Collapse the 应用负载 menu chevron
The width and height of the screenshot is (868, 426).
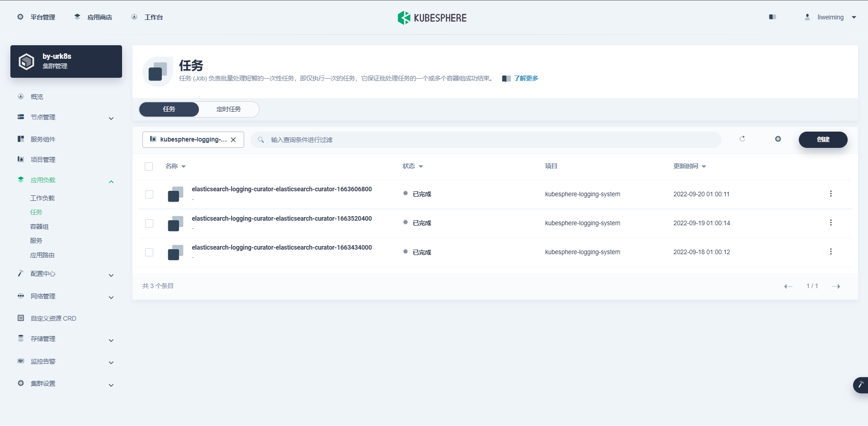tap(111, 182)
